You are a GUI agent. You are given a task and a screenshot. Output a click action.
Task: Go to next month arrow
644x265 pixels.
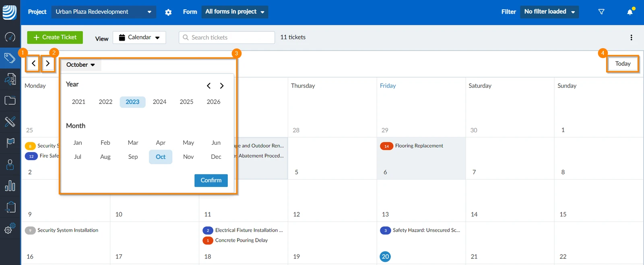click(x=47, y=63)
